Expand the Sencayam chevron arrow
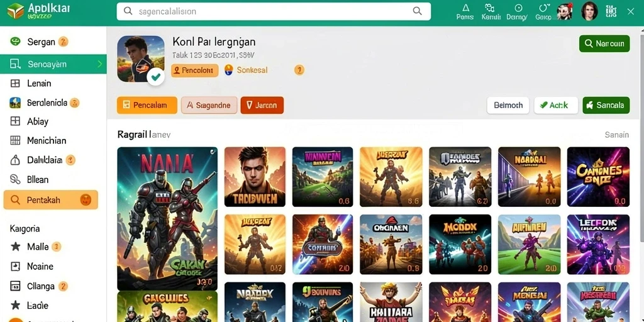The image size is (644, 322). pos(100,64)
